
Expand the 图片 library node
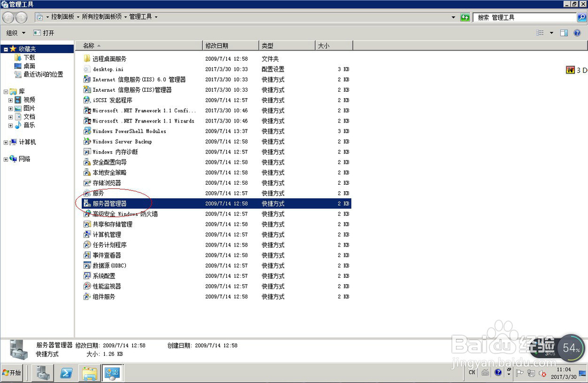point(11,108)
